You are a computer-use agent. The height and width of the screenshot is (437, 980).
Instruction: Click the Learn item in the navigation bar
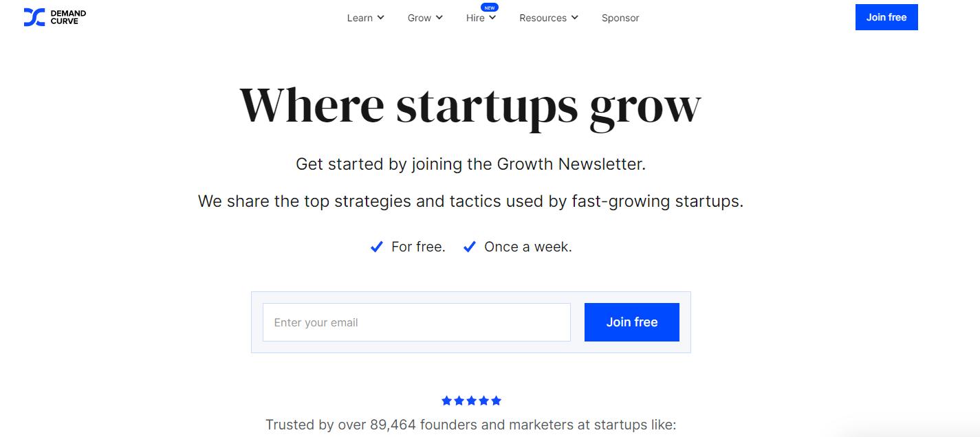point(360,17)
